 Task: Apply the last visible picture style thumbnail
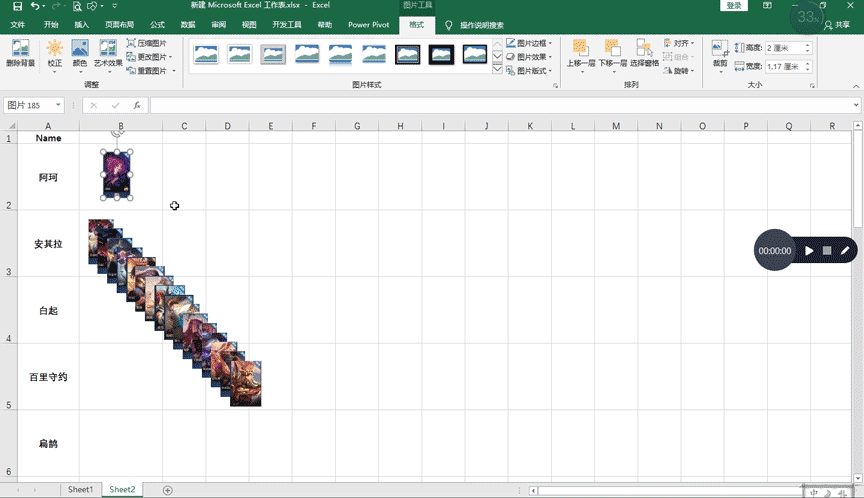coord(475,54)
